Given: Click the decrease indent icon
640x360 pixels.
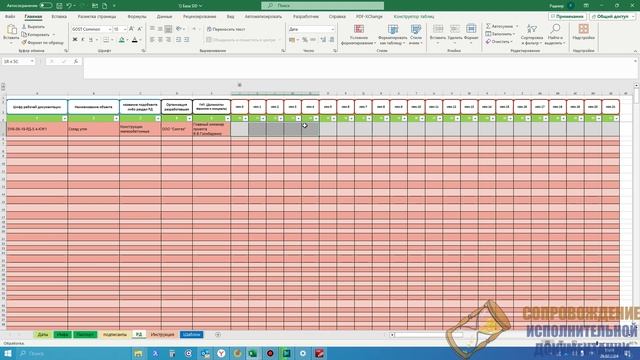Looking at the screenshot, I should [x=178, y=40].
